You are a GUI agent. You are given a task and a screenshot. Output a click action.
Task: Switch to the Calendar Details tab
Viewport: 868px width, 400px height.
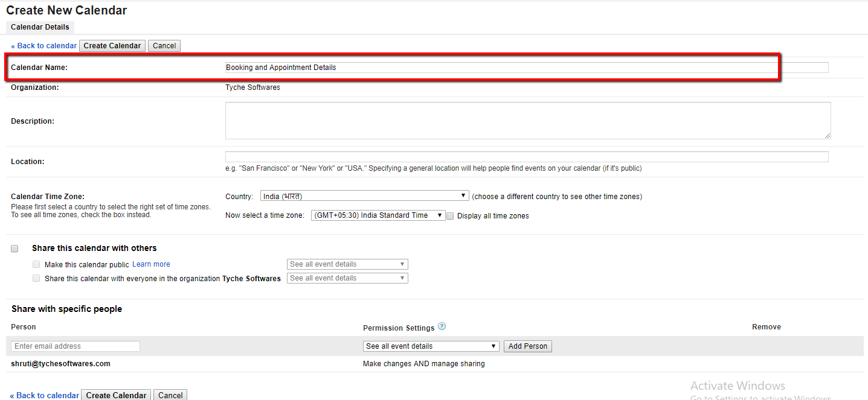click(x=39, y=27)
